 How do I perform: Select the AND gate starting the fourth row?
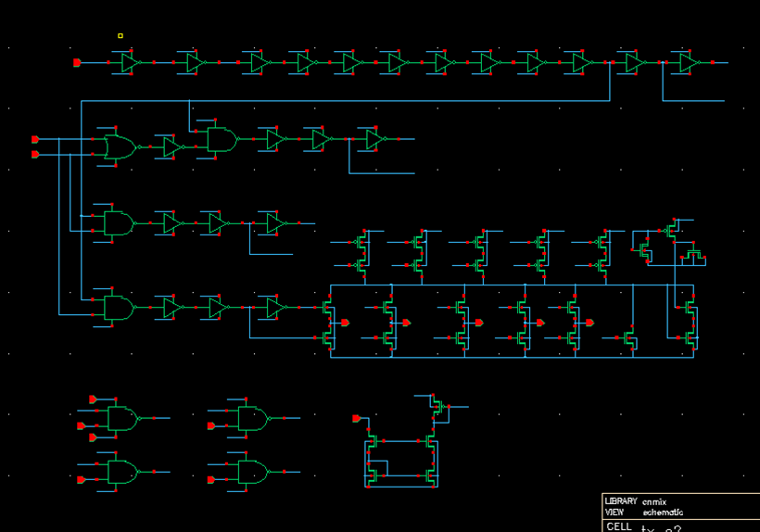click(117, 308)
